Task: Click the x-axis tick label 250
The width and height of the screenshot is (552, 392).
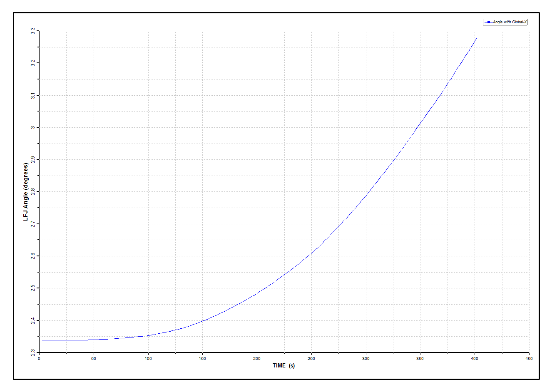Action: 311,359
